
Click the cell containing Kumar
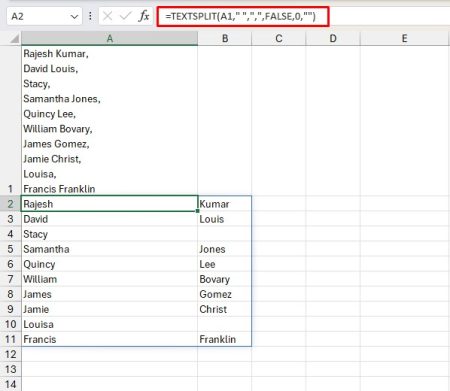coord(225,204)
